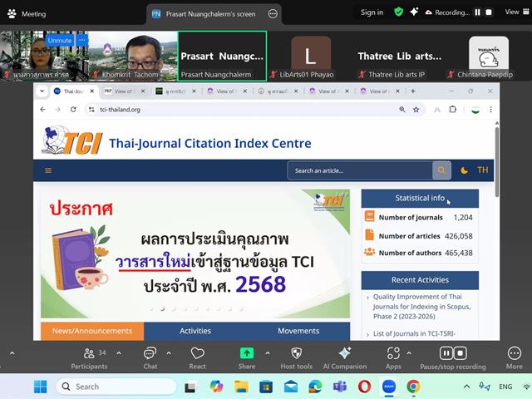Open List of Journals in TCI-TSRI link
Image resolution: width=532 pixels, height=399 pixels.
(414, 334)
